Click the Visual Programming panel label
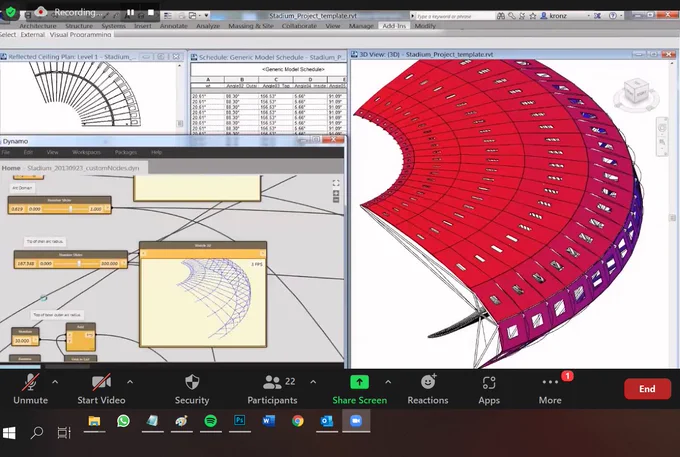680x457 pixels. click(81, 34)
